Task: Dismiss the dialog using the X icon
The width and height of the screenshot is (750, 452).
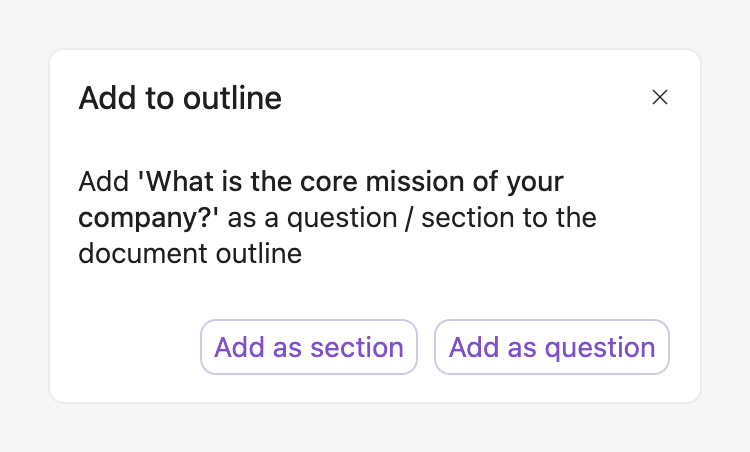Action: pos(659,97)
